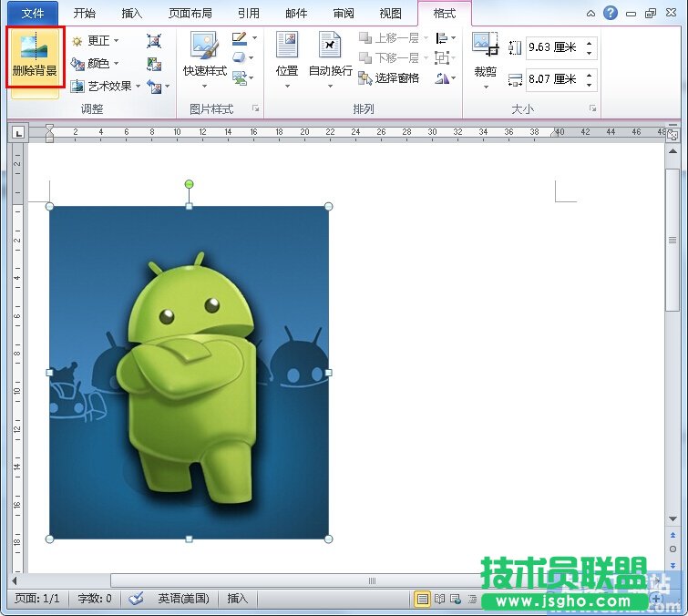Switch to the Page Layout (页面布局) tab

190,14
